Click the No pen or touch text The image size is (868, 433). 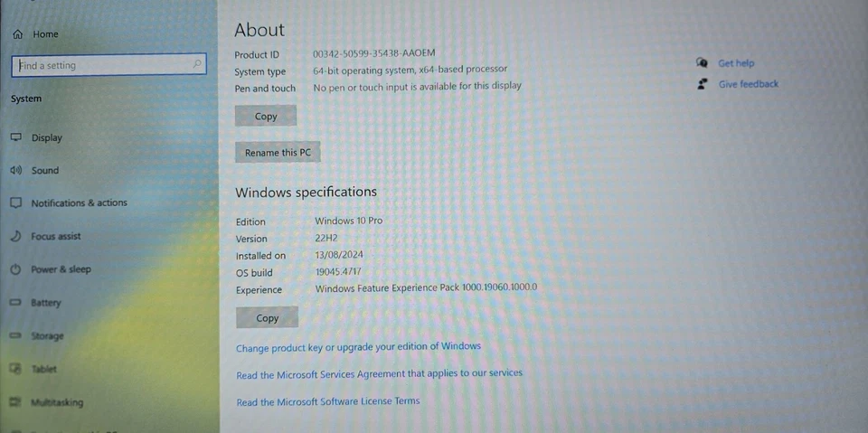tap(418, 87)
